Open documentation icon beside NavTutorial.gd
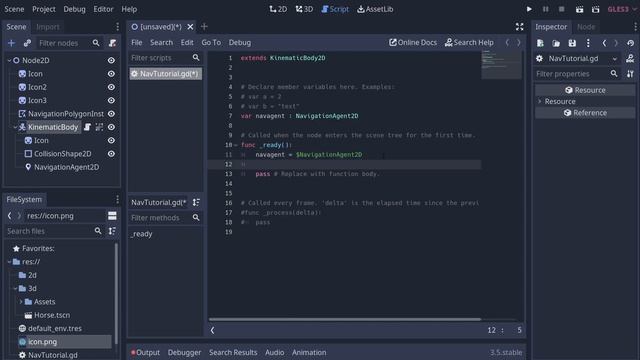 click(x=630, y=58)
